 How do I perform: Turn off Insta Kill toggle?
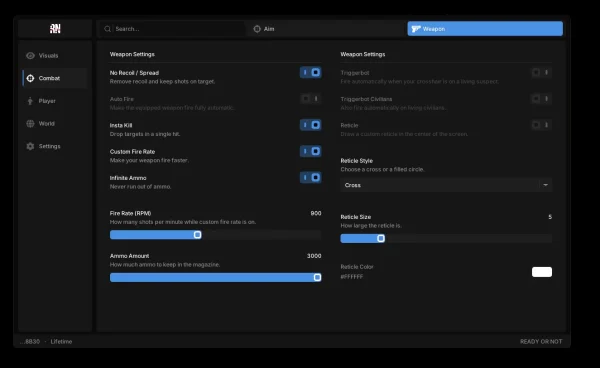(310, 125)
